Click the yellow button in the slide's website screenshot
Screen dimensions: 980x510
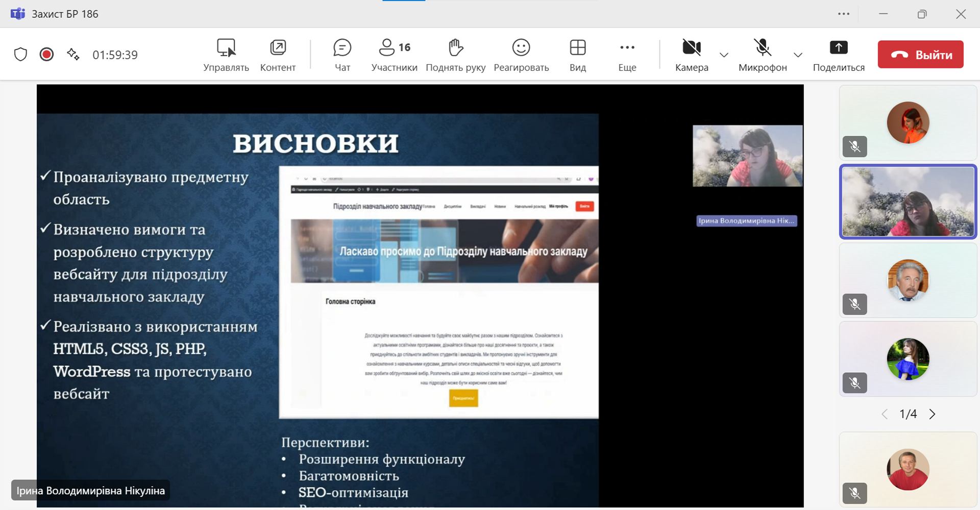click(x=463, y=398)
